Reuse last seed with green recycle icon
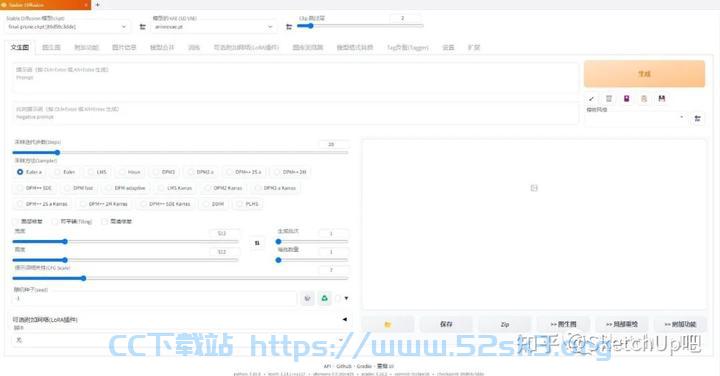Viewport: 720px width, 376px height. pyautogui.click(x=325, y=298)
